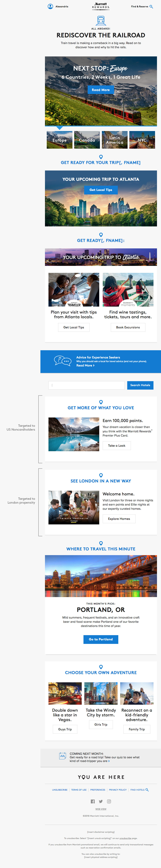
Task: Select the Canada destination thumbnail
Action: tap(87, 140)
